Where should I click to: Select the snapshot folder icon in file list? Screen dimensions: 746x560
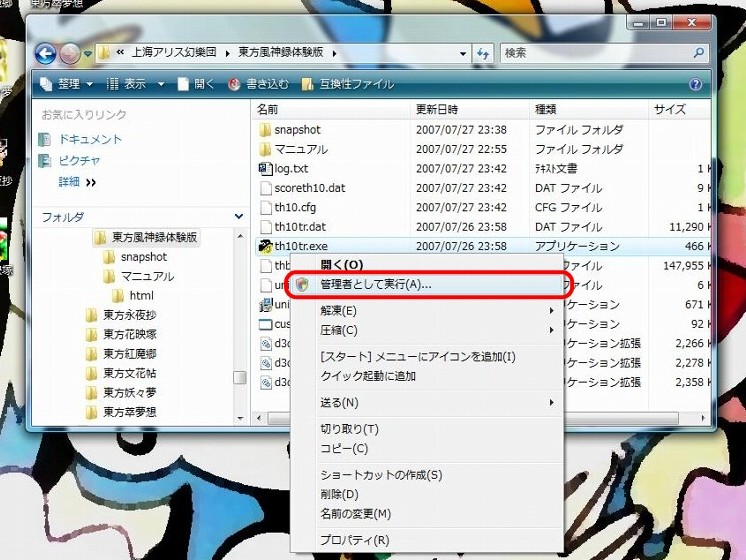point(265,130)
